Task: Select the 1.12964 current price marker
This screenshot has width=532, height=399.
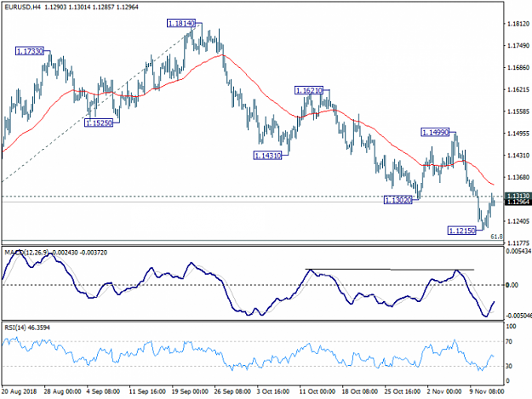Action: [518, 202]
